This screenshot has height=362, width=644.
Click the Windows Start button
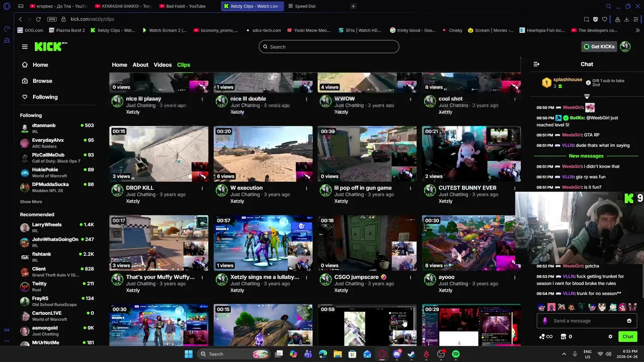pyautogui.click(x=189, y=354)
